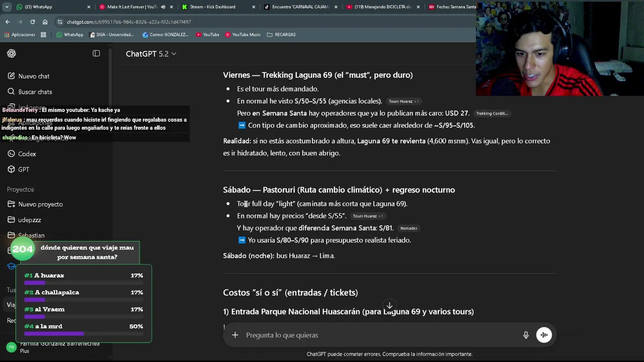The image size is (644, 362).
Task: Click the browser forward arrow
Action: pyautogui.click(x=20, y=22)
